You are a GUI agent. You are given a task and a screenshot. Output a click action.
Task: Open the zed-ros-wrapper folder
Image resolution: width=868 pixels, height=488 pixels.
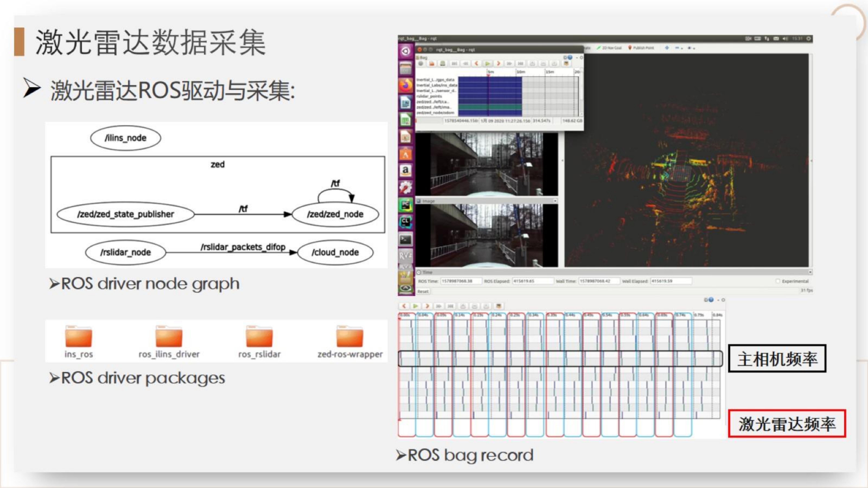(350, 341)
